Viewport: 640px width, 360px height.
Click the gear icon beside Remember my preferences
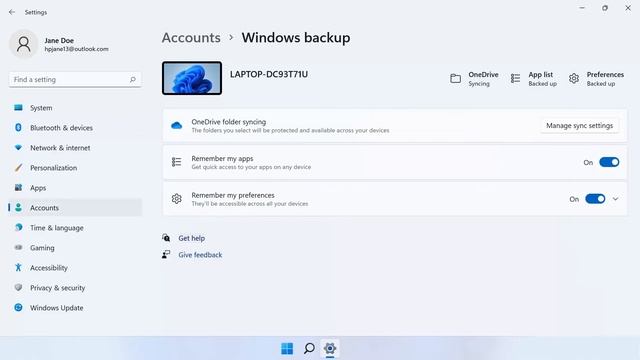[176, 199]
